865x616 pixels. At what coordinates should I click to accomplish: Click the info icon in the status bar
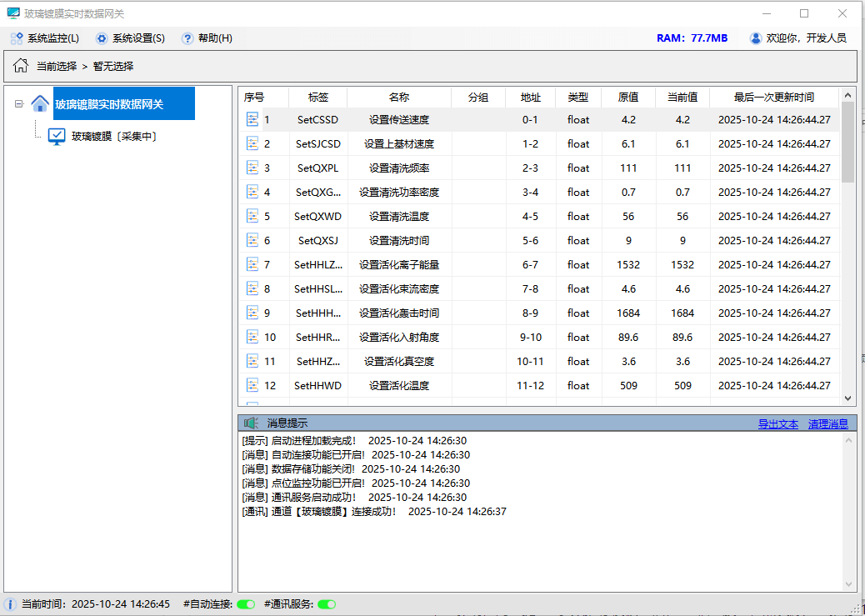click(8, 603)
